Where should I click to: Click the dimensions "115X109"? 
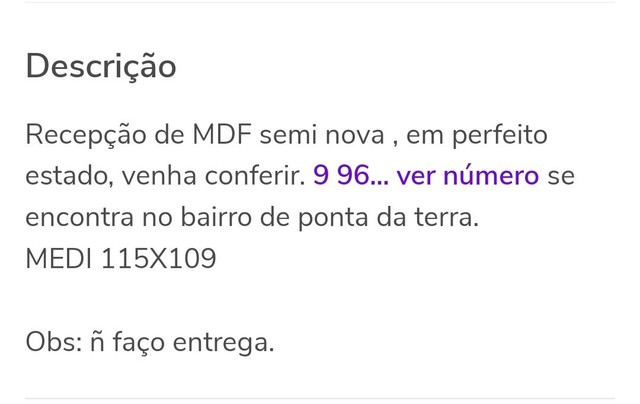(x=158, y=258)
